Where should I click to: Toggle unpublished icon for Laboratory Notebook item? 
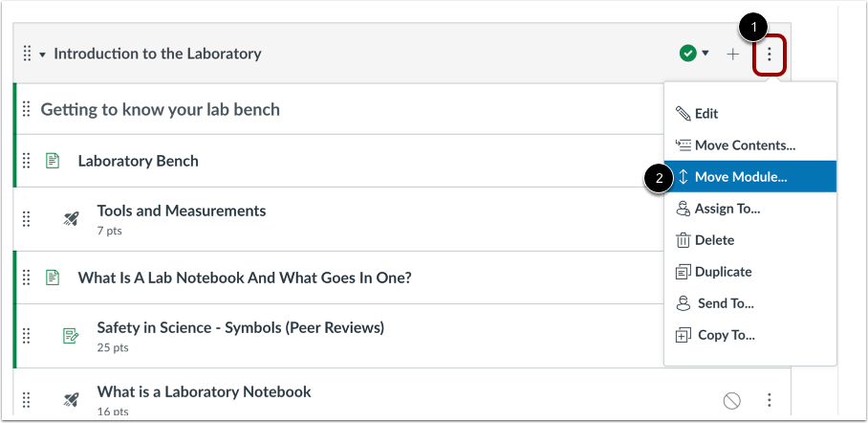pos(732,399)
